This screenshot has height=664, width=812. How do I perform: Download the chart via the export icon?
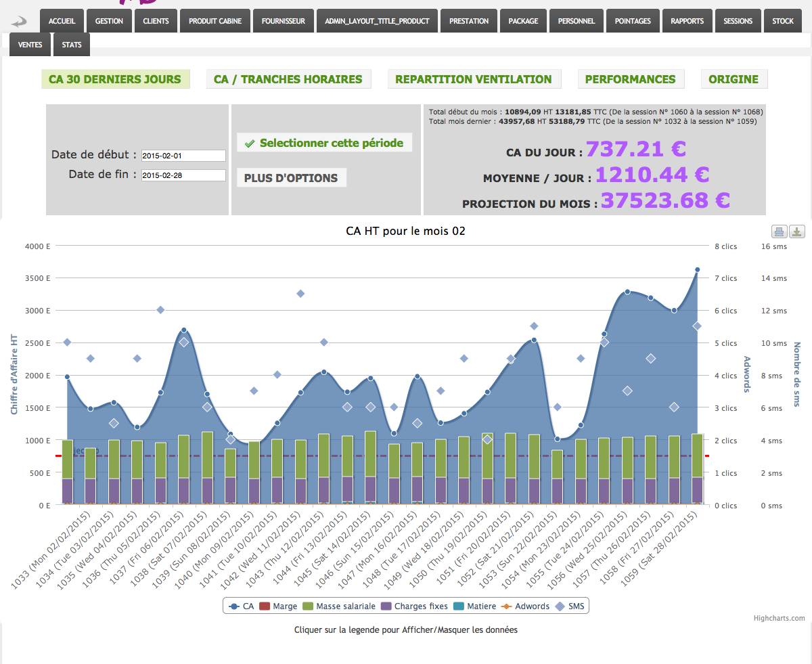[x=797, y=232]
